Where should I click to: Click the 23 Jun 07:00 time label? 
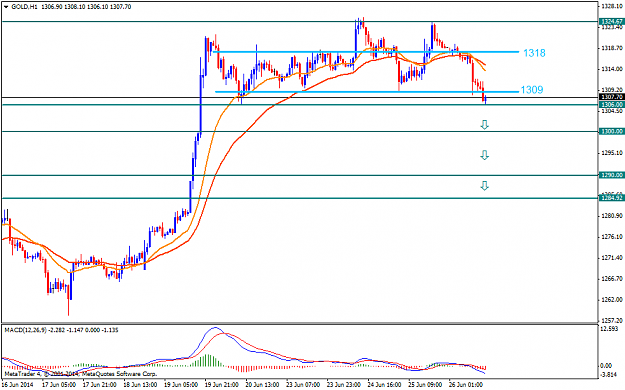303,385
